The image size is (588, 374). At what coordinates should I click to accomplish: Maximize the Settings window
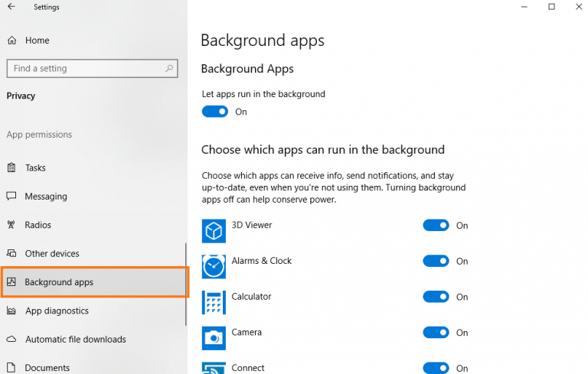pyautogui.click(x=551, y=7)
